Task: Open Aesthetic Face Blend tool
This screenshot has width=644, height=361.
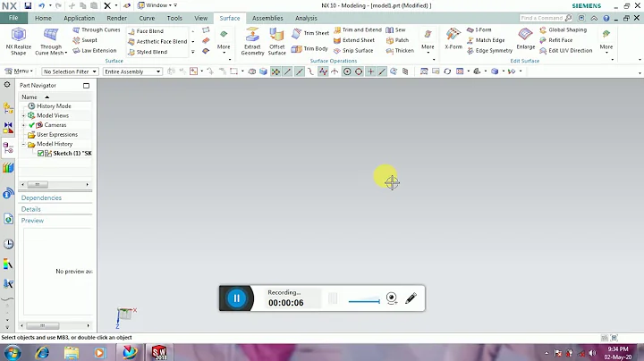Action: coord(157,41)
